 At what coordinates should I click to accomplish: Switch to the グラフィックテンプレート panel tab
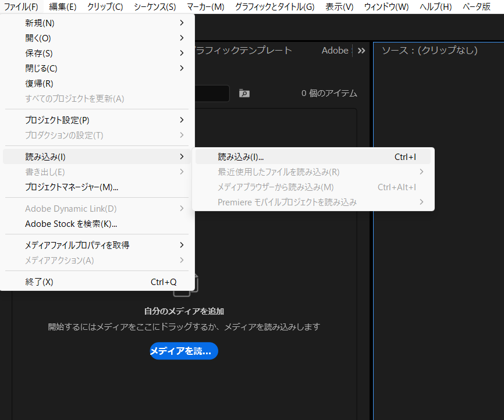243,50
